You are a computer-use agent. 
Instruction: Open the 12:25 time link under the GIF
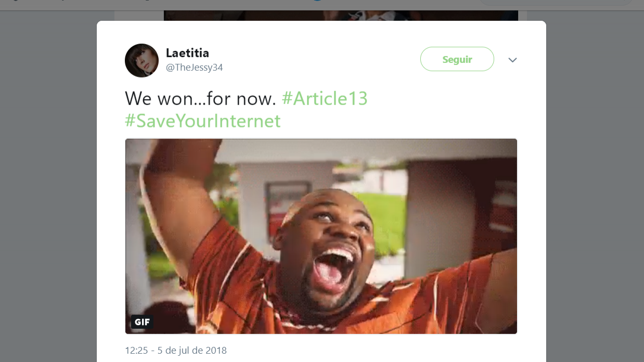(136, 350)
